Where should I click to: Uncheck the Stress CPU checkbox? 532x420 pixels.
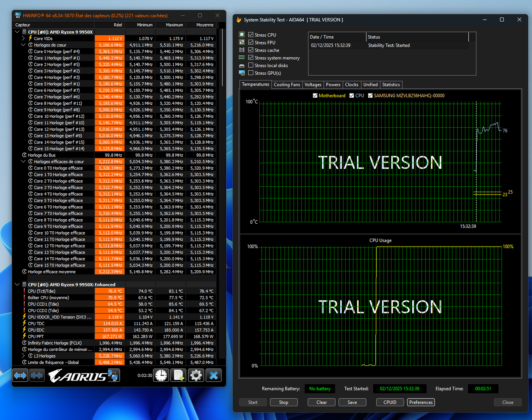click(x=251, y=35)
